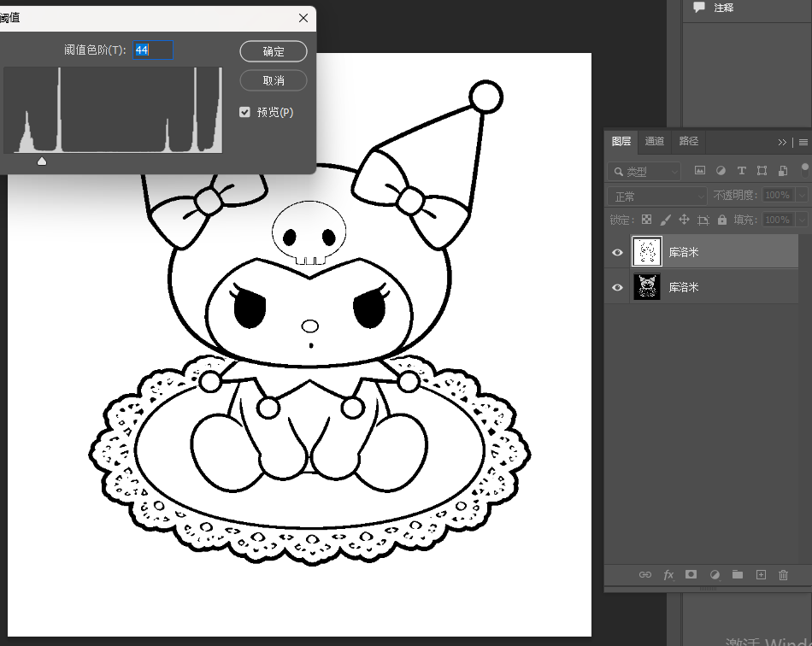Viewport: 812px width, 646px height.
Task: Open the fx layer style menu
Action: [668, 574]
